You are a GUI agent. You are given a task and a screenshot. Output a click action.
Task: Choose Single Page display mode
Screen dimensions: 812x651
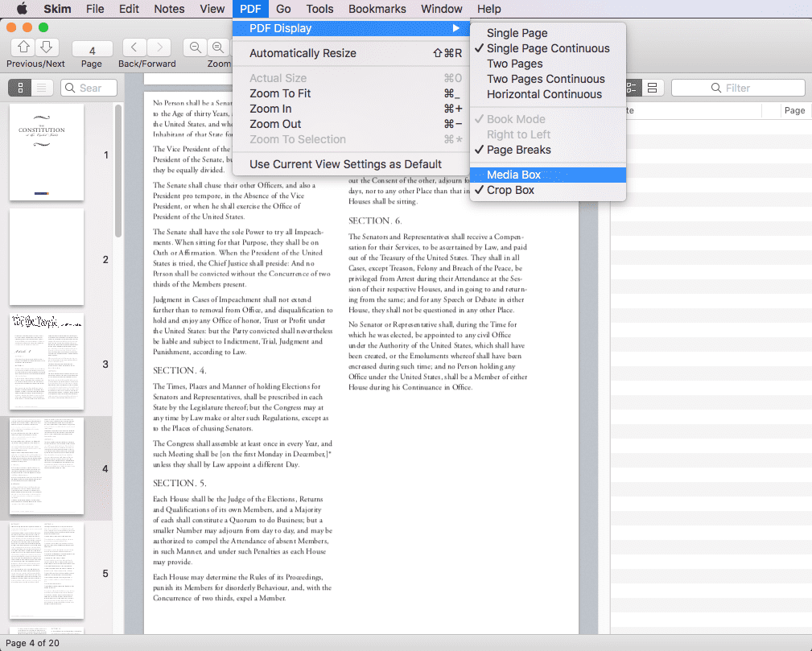click(x=515, y=32)
